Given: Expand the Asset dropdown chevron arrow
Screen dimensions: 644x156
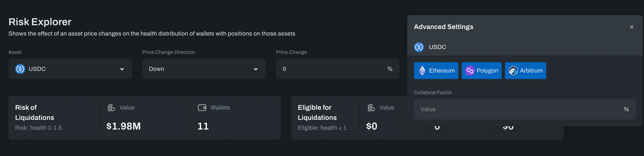Looking at the screenshot, I should [x=122, y=69].
